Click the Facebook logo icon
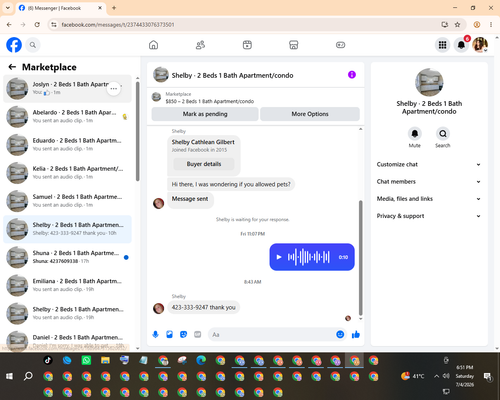Image resolution: width=500 pixels, height=400 pixels. click(14, 45)
